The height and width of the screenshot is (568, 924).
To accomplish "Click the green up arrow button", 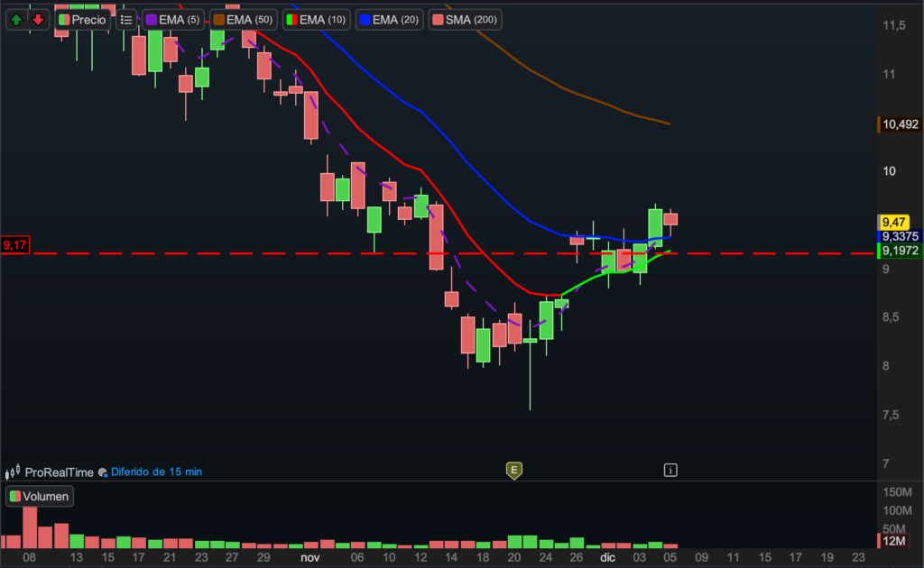I will coord(17,19).
